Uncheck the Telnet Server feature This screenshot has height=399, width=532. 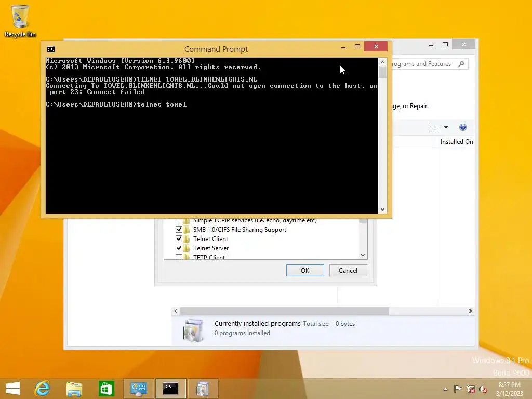[179, 248]
